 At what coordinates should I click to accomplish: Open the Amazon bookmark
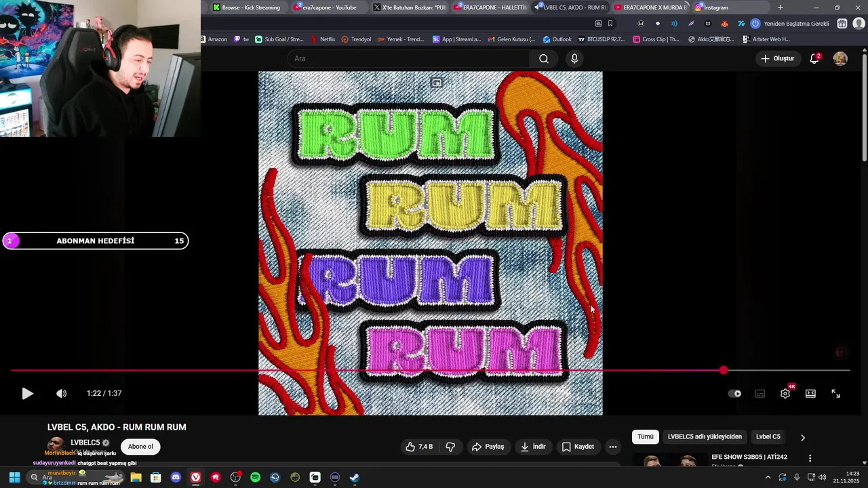point(214,39)
